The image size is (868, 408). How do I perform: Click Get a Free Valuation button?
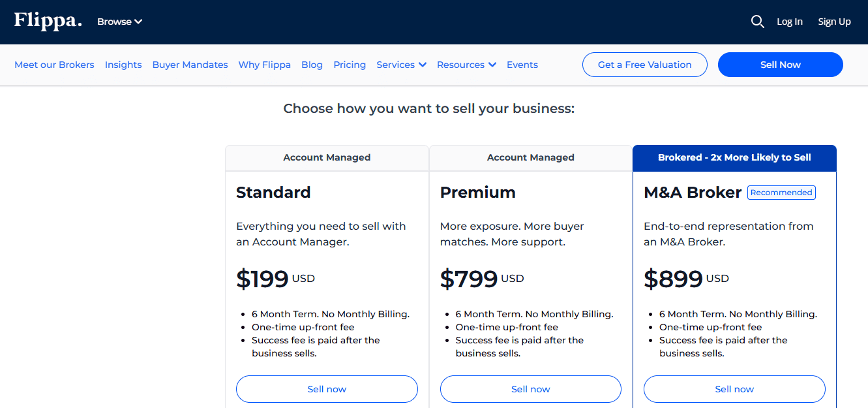(644, 65)
